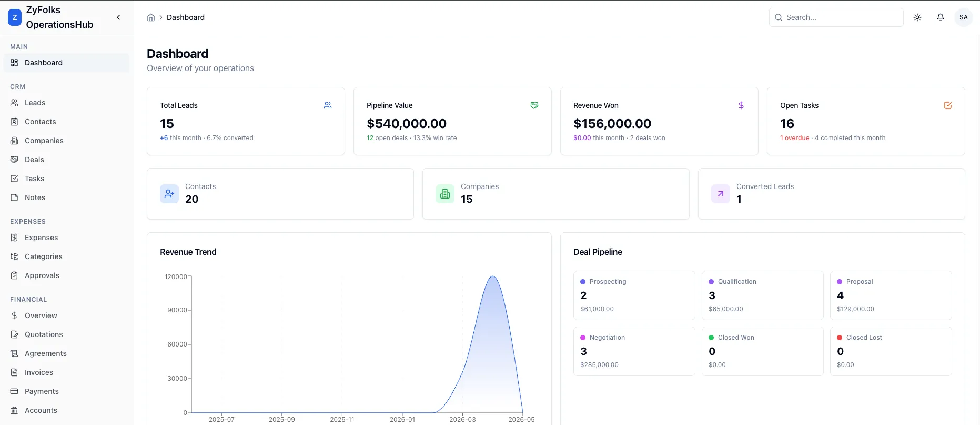Image resolution: width=980 pixels, height=425 pixels.
Task: Open Deals in the sidebar
Action: click(x=67, y=160)
